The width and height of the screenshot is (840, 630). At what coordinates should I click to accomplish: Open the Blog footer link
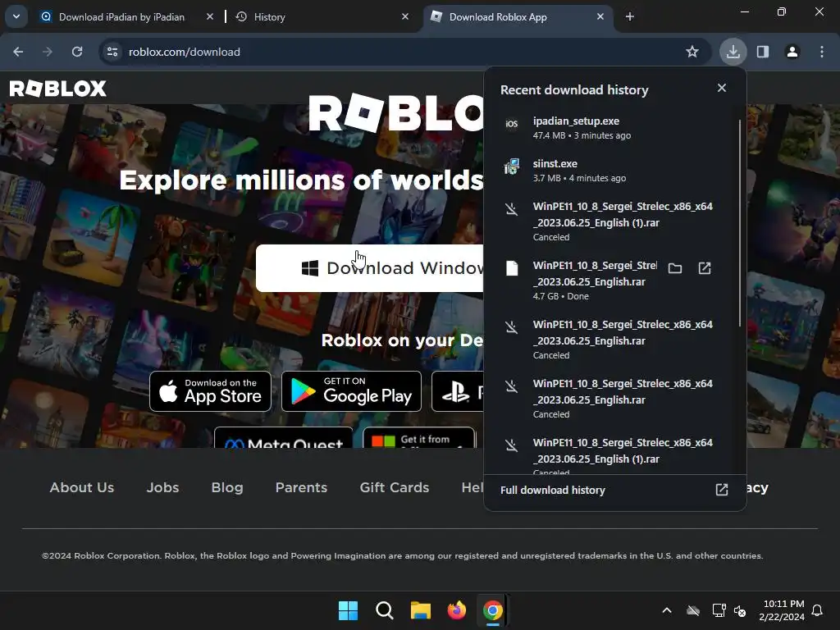tap(227, 487)
